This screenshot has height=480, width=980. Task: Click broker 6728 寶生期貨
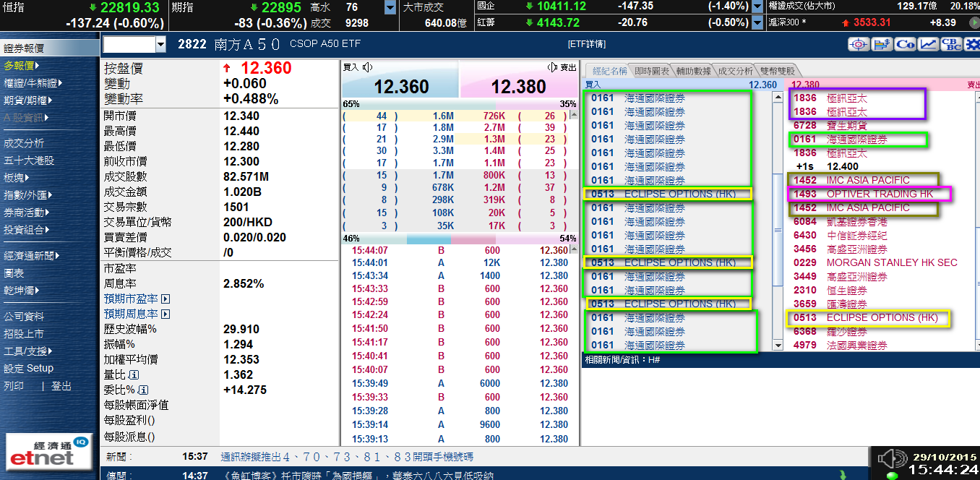pyautogui.click(x=830, y=125)
